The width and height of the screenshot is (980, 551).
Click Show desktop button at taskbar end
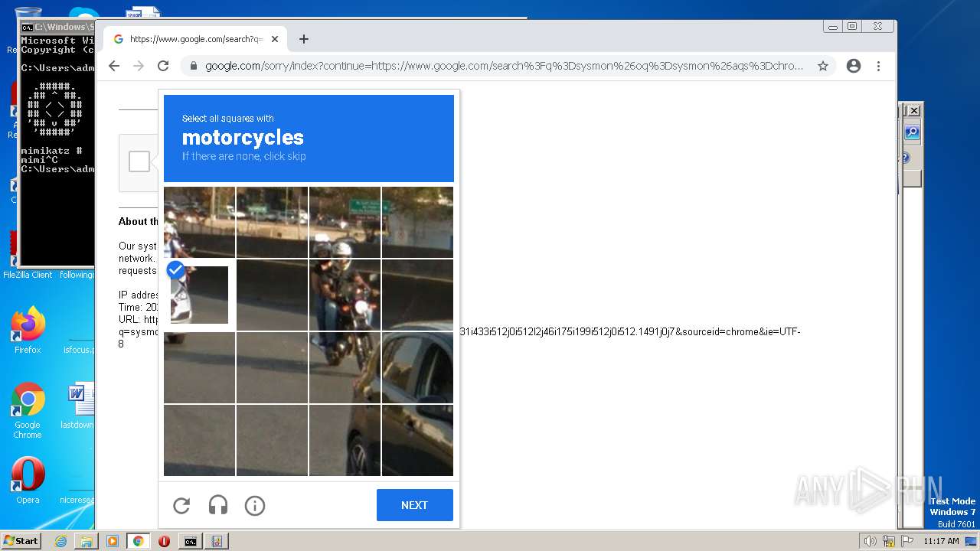click(972, 541)
